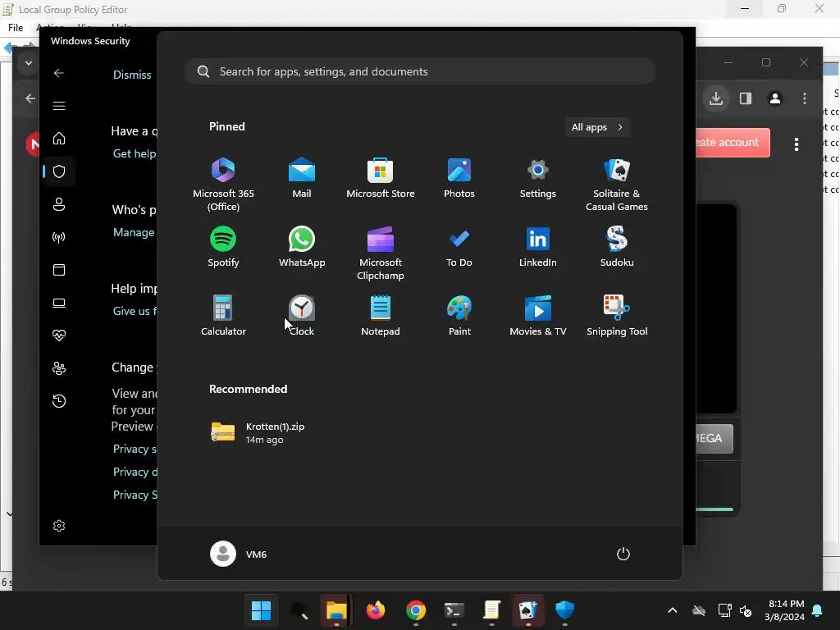Open recommended file Krotten(1).zip
Viewport: 840px width, 630px height.
tap(258, 432)
